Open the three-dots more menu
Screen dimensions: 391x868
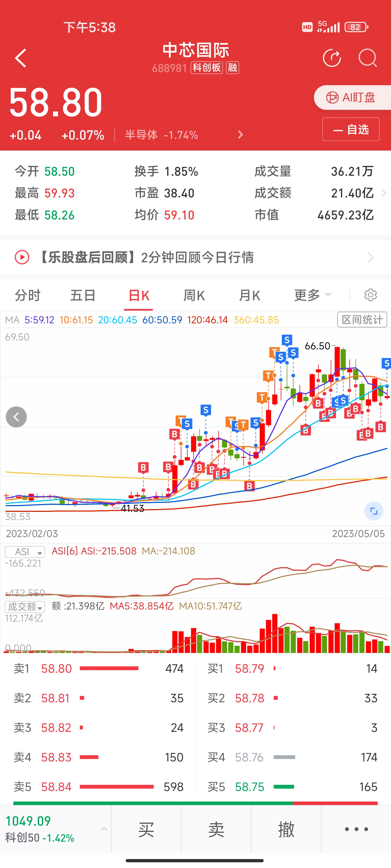pyautogui.click(x=356, y=829)
